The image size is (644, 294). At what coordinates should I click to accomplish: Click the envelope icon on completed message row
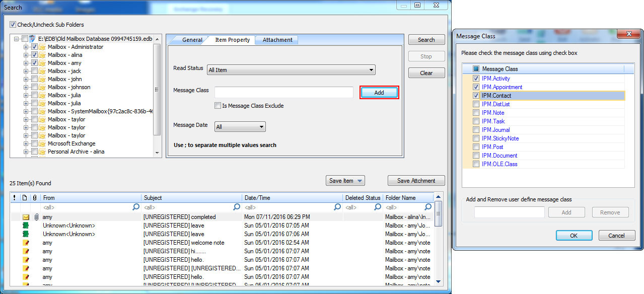[26, 217]
